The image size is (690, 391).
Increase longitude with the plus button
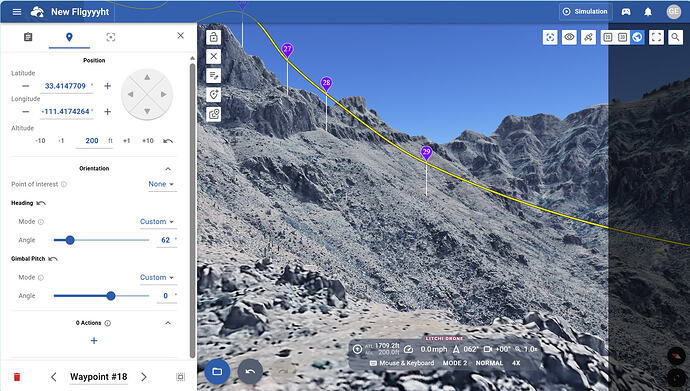[x=107, y=112]
